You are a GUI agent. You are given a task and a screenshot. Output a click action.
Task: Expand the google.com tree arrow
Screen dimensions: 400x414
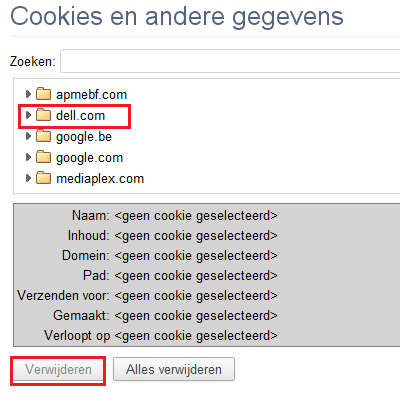28,157
